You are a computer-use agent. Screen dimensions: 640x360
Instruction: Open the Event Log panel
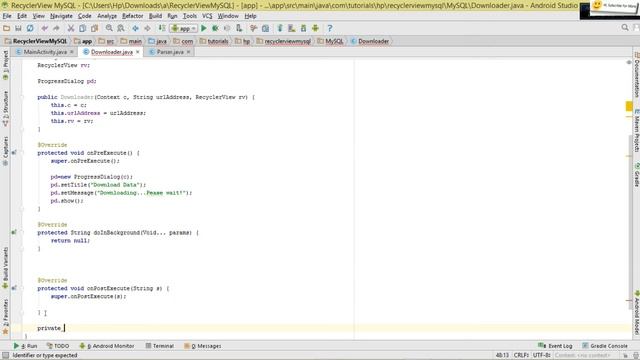(555, 346)
